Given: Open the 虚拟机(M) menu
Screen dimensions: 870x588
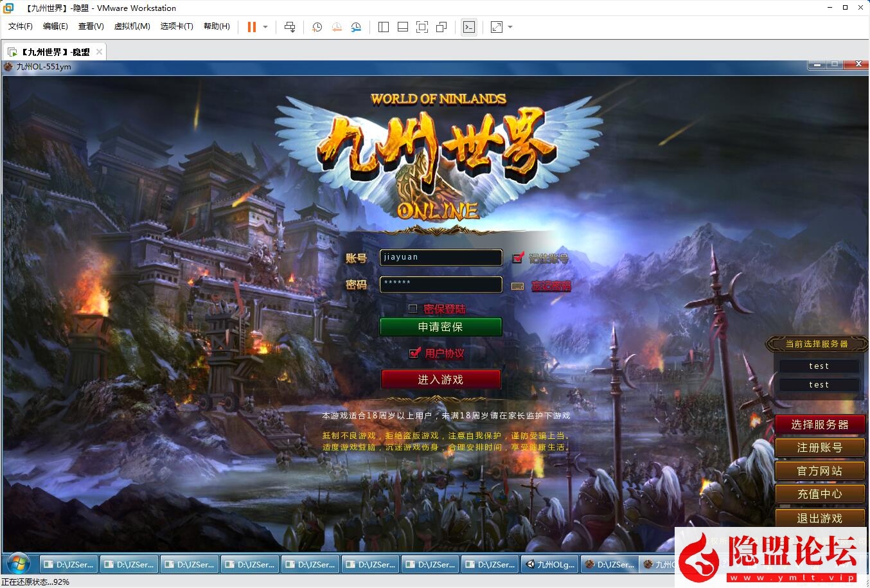Looking at the screenshot, I should pos(132,26).
